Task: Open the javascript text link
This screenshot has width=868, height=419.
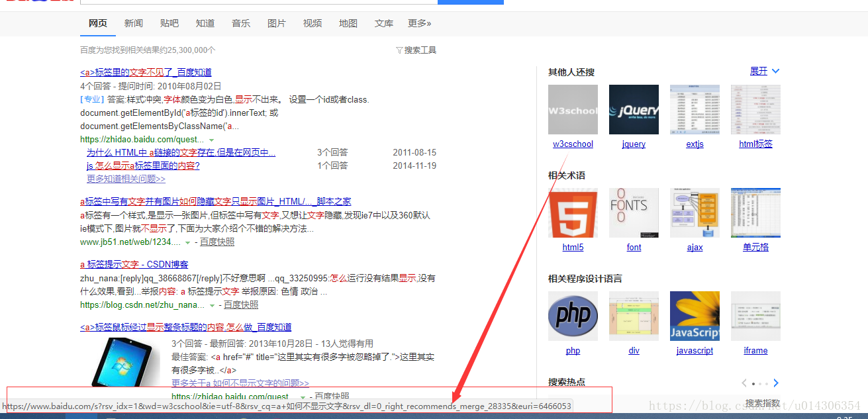Action: pos(695,350)
